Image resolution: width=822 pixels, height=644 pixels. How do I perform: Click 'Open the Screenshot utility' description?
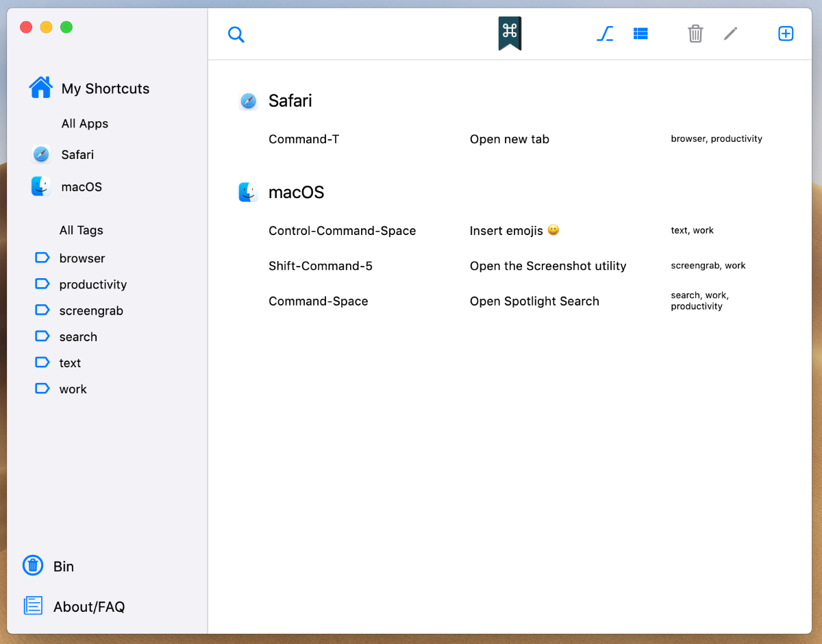point(548,266)
